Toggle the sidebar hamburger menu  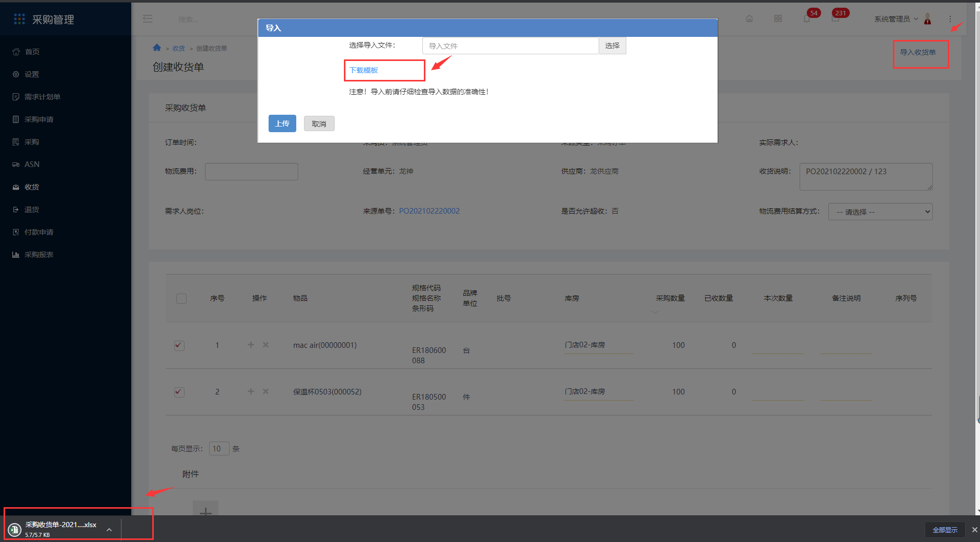point(148,19)
